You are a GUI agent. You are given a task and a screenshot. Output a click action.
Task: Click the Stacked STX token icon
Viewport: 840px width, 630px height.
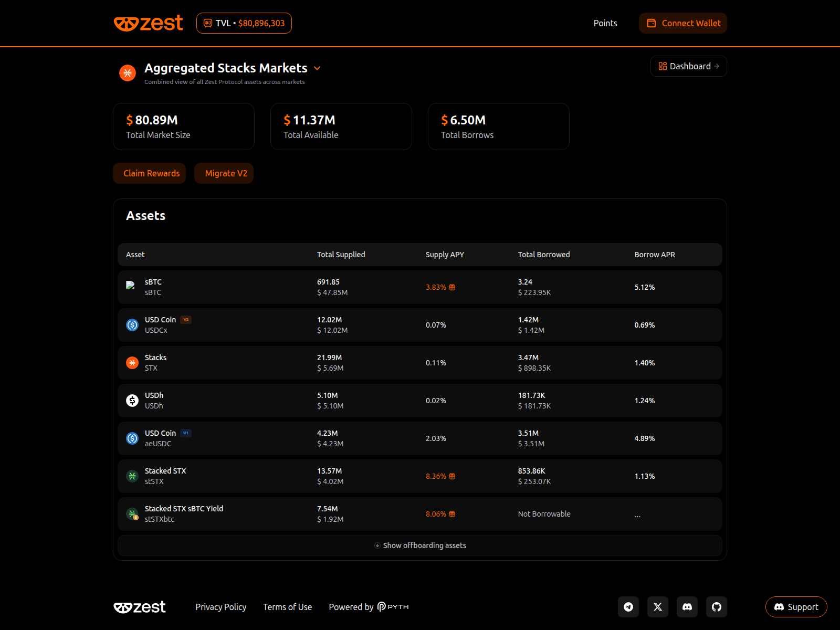tap(132, 476)
